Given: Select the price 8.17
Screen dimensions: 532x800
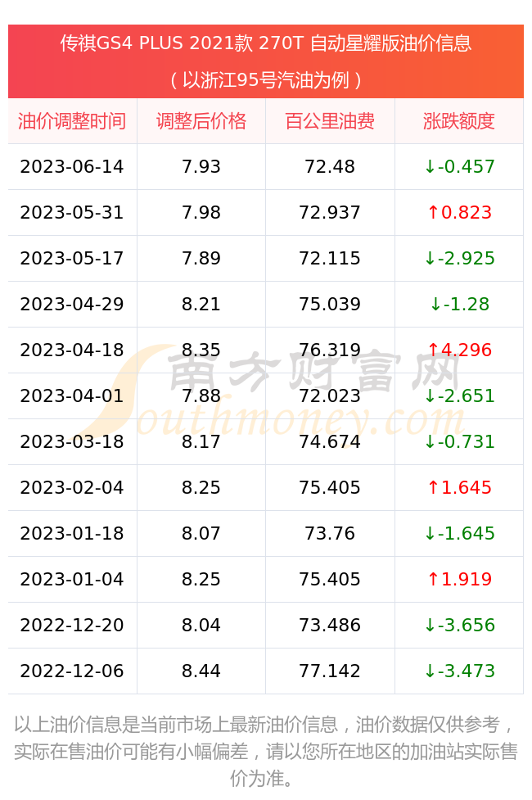Looking at the screenshot, I should point(201,442).
